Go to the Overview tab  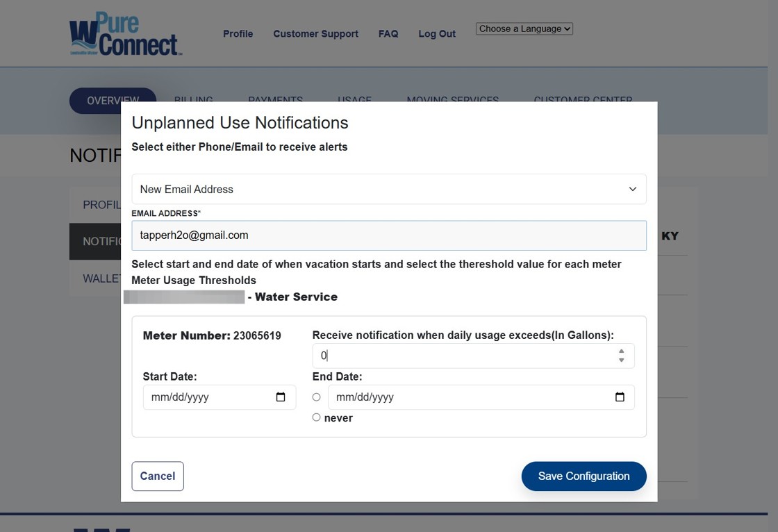point(113,101)
